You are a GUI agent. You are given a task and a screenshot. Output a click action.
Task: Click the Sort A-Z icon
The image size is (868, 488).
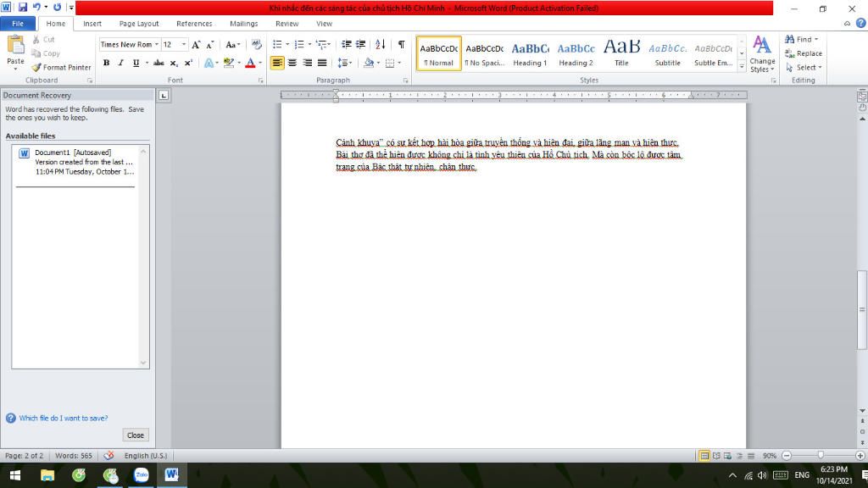click(381, 45)
